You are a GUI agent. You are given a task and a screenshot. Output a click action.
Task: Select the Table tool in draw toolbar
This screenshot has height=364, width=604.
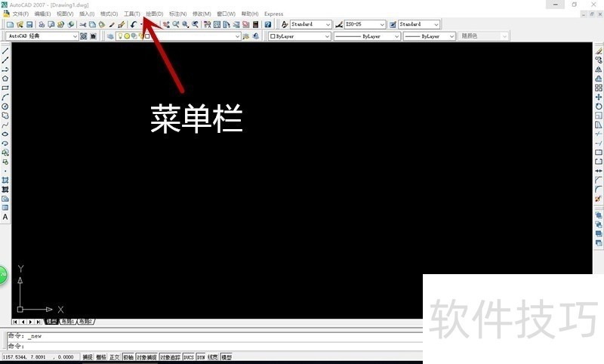click(x=5, y=208)
